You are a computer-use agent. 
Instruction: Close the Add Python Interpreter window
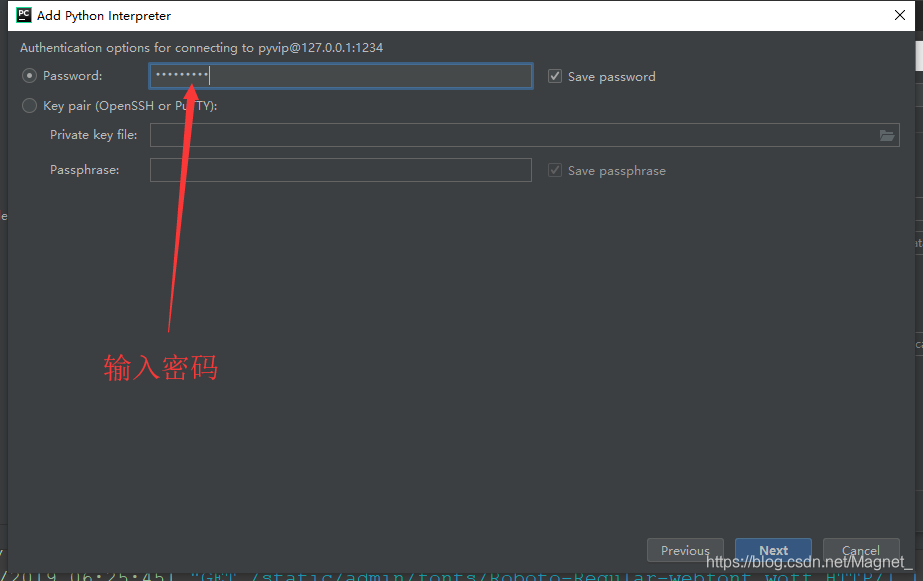point(899,15)
